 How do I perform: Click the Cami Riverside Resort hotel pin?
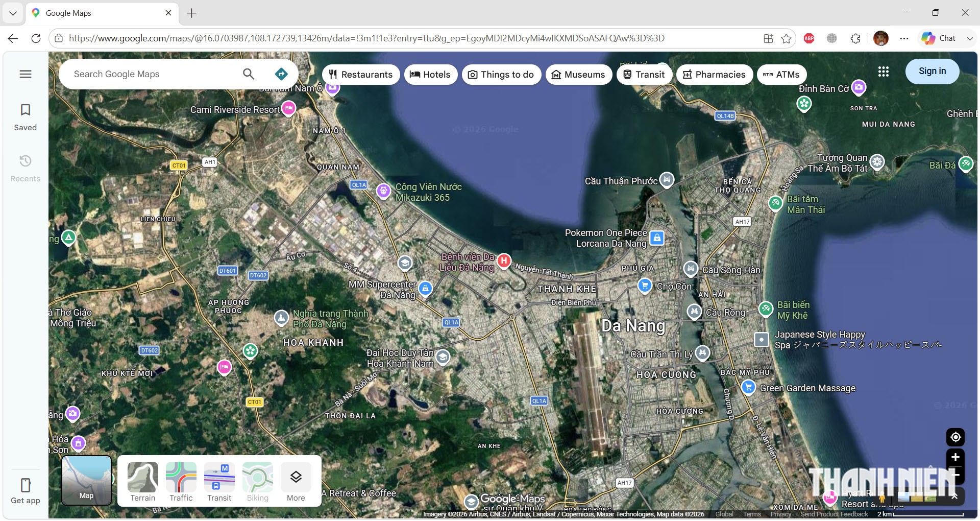[x=289, y=108]
